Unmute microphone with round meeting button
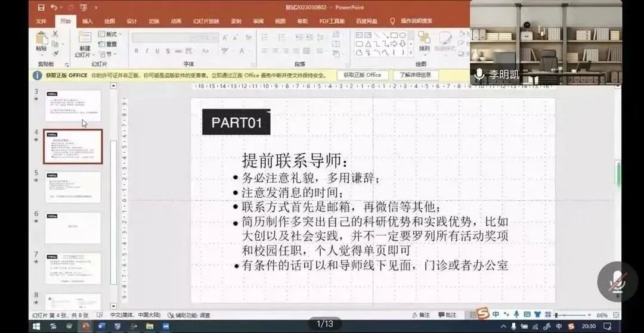This screenshot has height=333, width=644. tap(617, 281)
